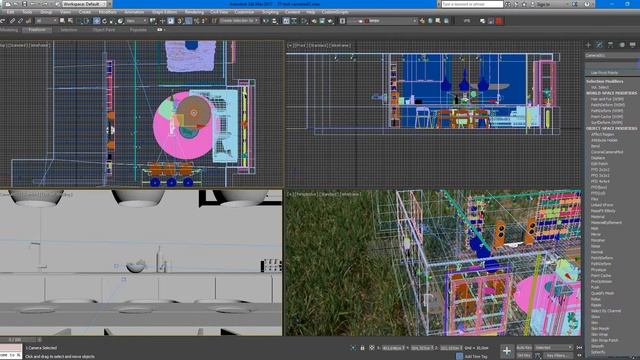640x360 pixels.
Task: Open the Display tab in command panel
Action: 632,44
